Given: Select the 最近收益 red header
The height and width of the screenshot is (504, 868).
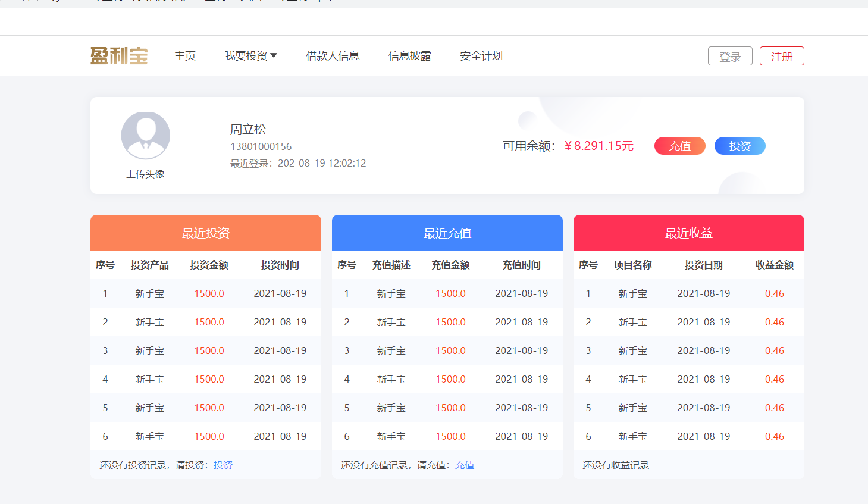Looking at the screenshot, I should tap(689, 233).
